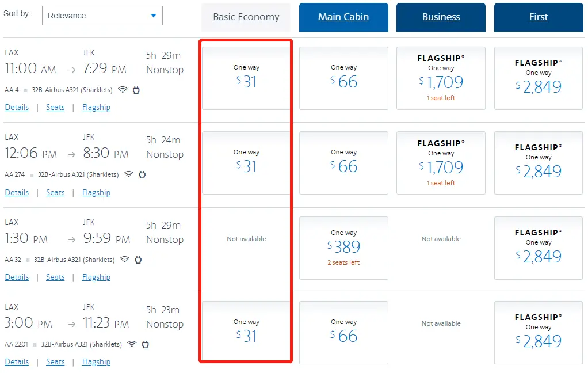588x373 pixels.
Task: Click power outlet icon on flight AA 32
Action: [x=138, y=260]
